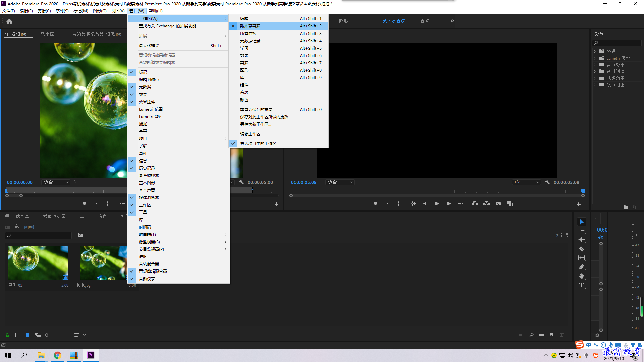Click 编辑工作区... entry

point(278,134)
